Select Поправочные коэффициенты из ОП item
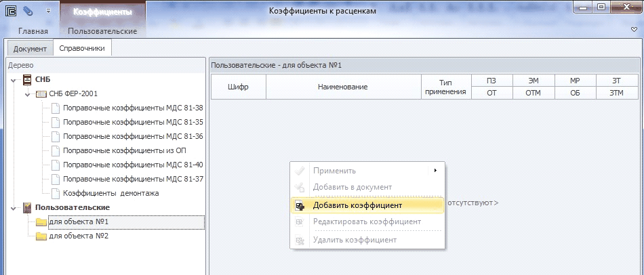644x275 pixels. (123, 150)
